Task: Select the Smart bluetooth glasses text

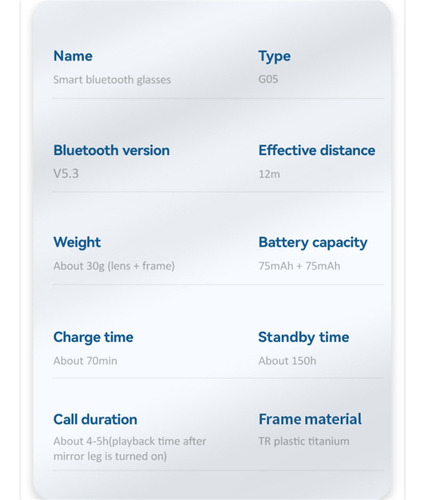Action: pyautogui.click(x=112, y=80)
